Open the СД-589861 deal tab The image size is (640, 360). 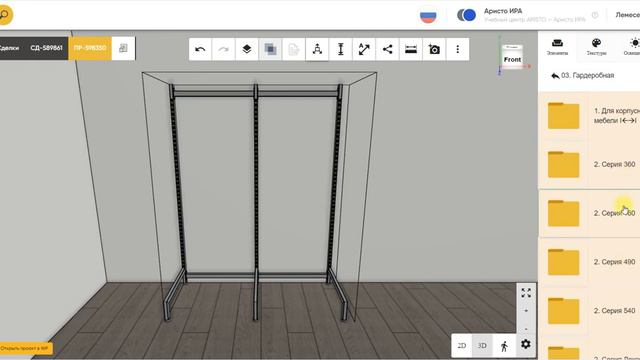click(46, 48)
